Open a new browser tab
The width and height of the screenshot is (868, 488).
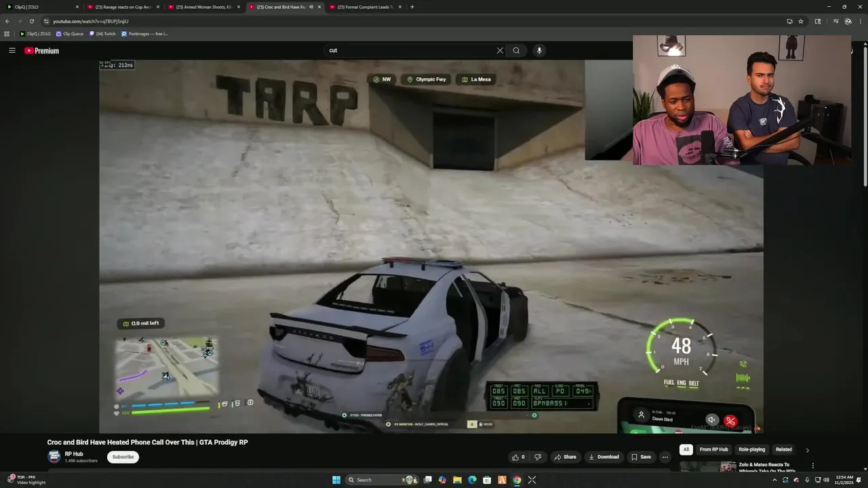412,7
